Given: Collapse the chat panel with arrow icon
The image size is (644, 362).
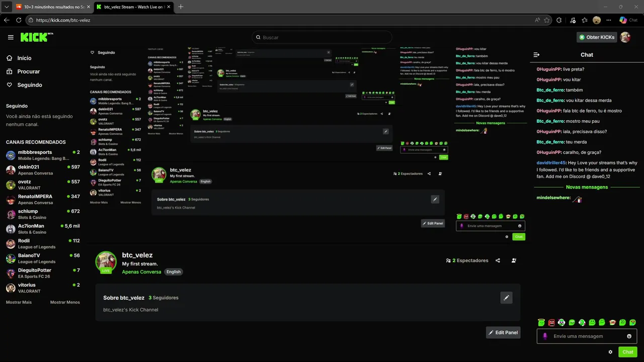Looking at the screenshot, I should pos(536,55).
